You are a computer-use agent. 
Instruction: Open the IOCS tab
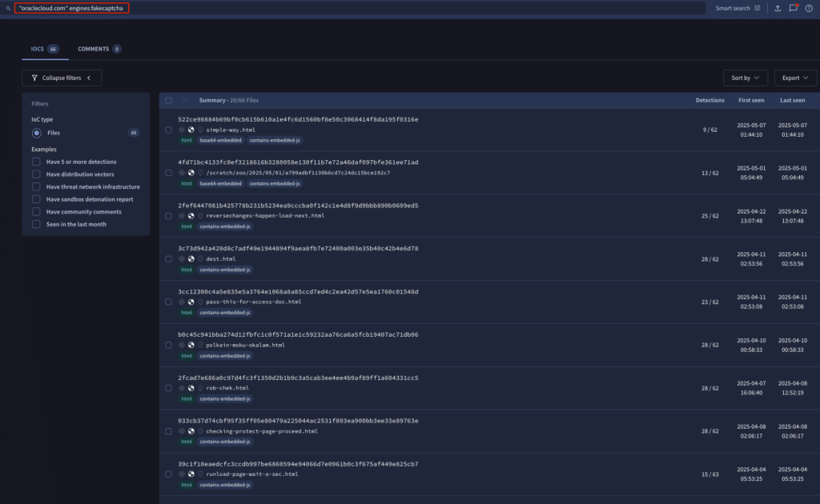tap(38, 49)
